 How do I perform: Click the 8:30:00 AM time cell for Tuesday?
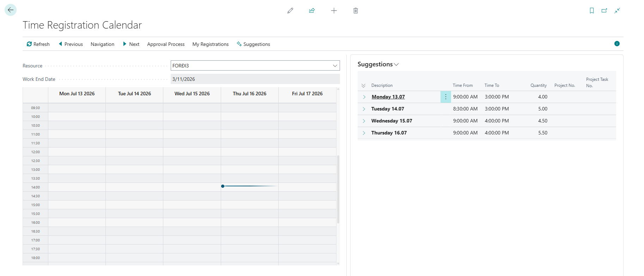tap(465, 109)
